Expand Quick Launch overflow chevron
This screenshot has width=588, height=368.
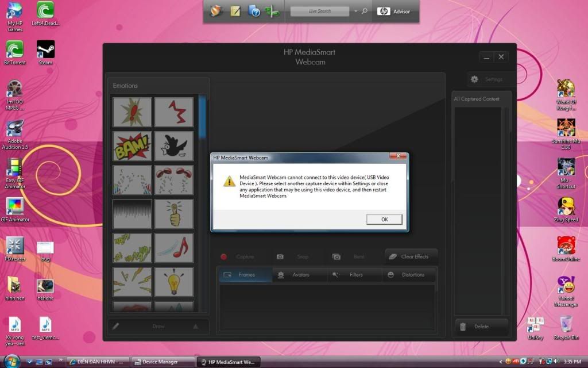(x=60, y=360)
